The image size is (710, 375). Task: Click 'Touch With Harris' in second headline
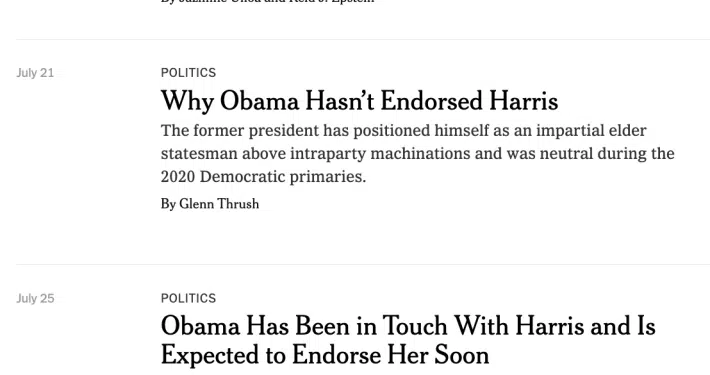click(x=483, y=326)
